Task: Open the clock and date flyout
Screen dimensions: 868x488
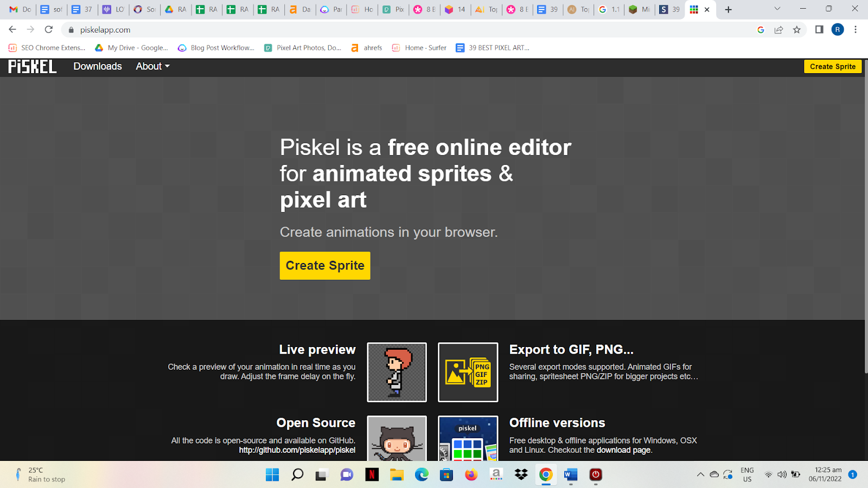Action: (825, 474)
